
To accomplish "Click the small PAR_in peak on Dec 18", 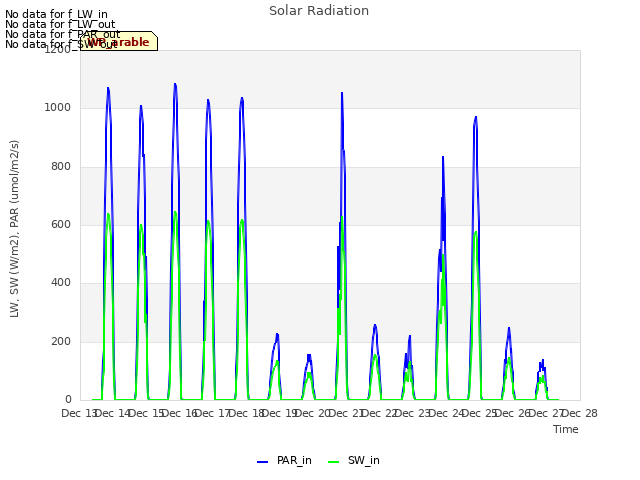I will 277,334.
